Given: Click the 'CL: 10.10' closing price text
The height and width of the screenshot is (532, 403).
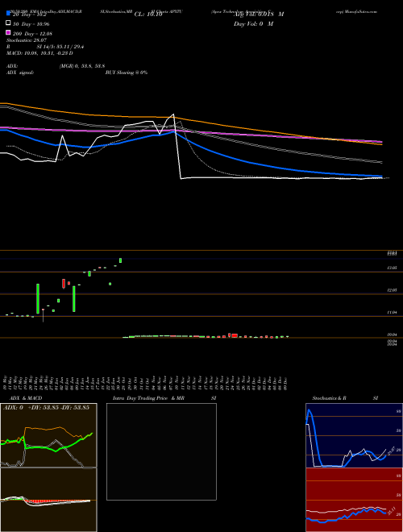Looking at the screenshot, I should click(x=148, y=15).
